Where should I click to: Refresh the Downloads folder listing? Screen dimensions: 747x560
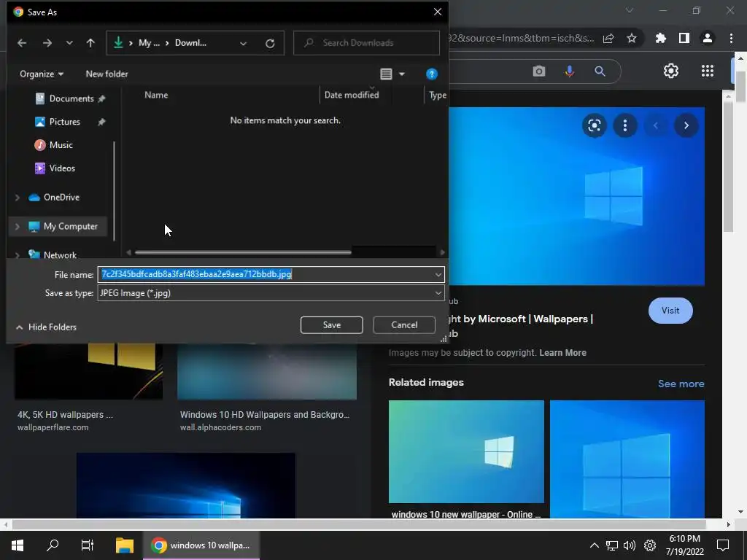(270, 43)
